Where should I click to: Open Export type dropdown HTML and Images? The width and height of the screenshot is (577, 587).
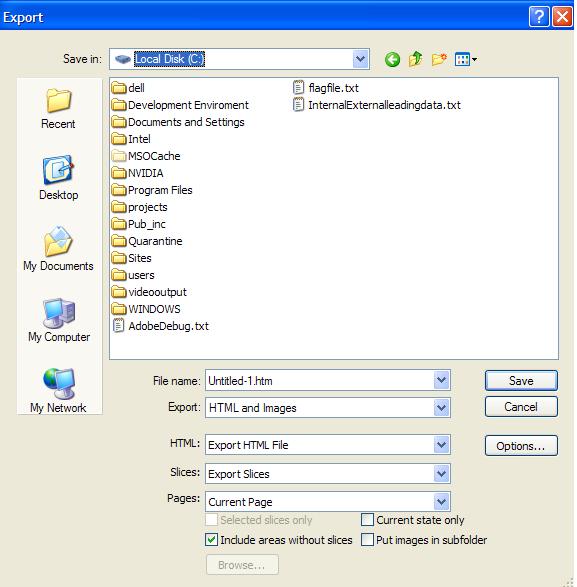click(x=441, y=407)
